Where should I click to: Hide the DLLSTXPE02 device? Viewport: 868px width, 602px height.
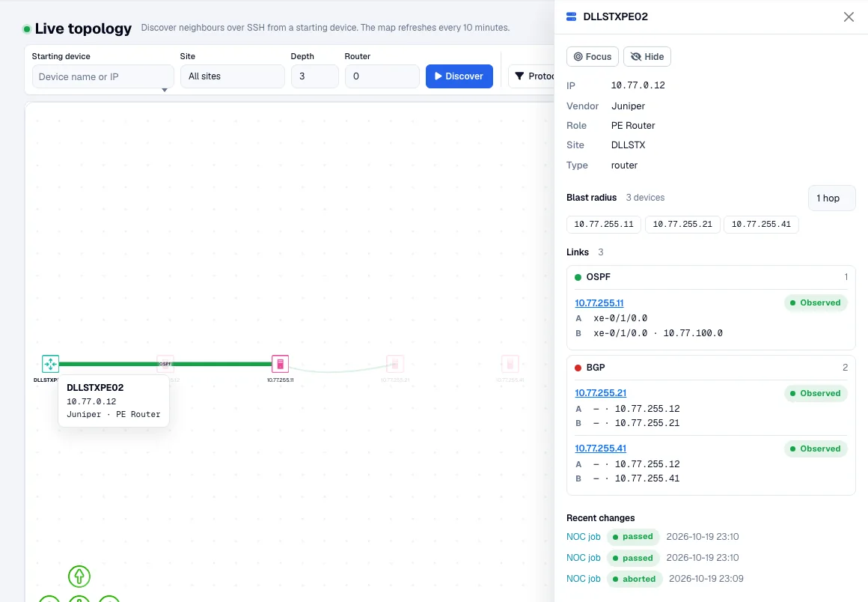(647, 56)
